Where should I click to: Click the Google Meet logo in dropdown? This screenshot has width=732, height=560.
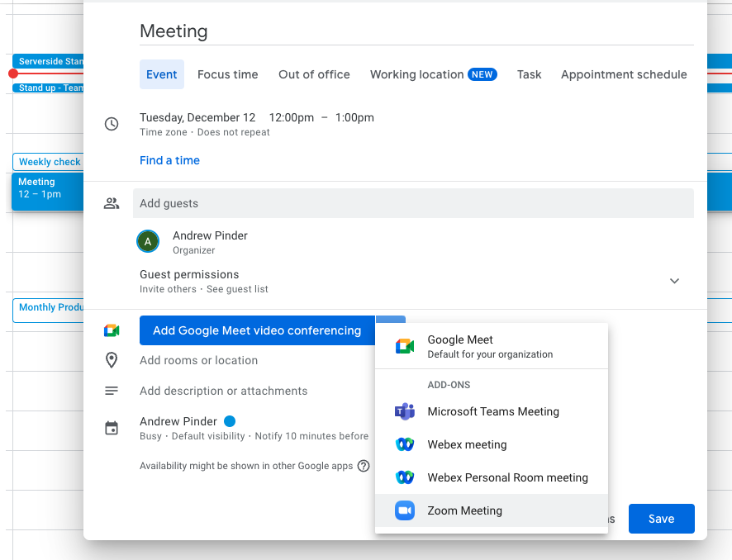point(405,346)
